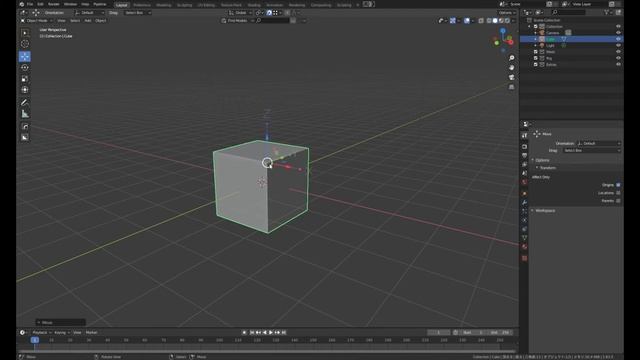The height and width of the screenshot is (360, 640).
Task: Open the Modifier wrench properties tab
Action: pos(524,202)
